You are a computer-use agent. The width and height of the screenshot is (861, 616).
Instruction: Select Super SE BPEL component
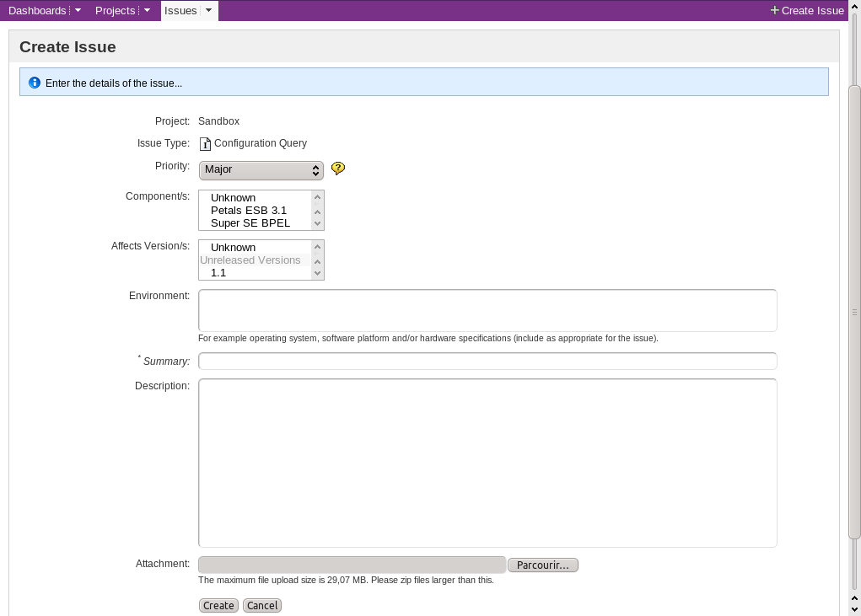pyautogui.click(x=250, y=223)
